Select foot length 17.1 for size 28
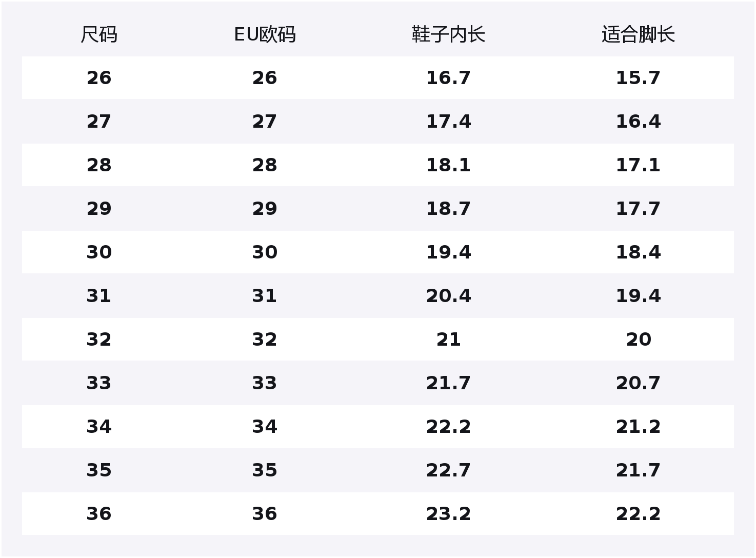Viewport: 756px width, 558px height. (x=638, y=165)
